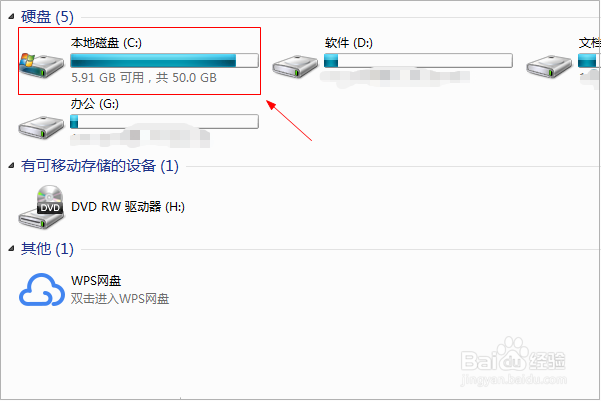The image size is (601, 401).
Task: Open the WPS网盘 cloud icon
Action: (41, 289)
